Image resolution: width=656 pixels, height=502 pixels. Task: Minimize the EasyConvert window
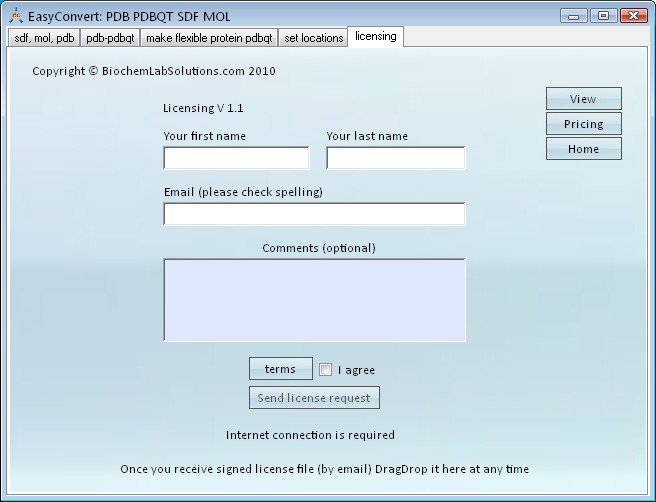pyautogui.click(x=574, y=15)
